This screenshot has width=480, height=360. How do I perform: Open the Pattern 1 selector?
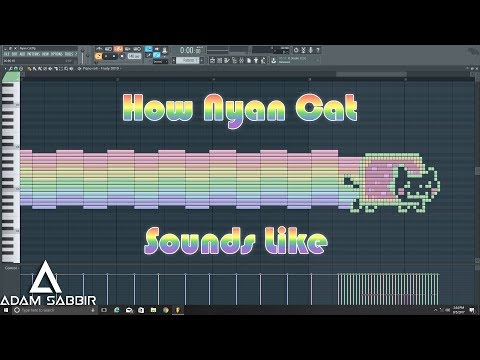[x=187, y=60]
